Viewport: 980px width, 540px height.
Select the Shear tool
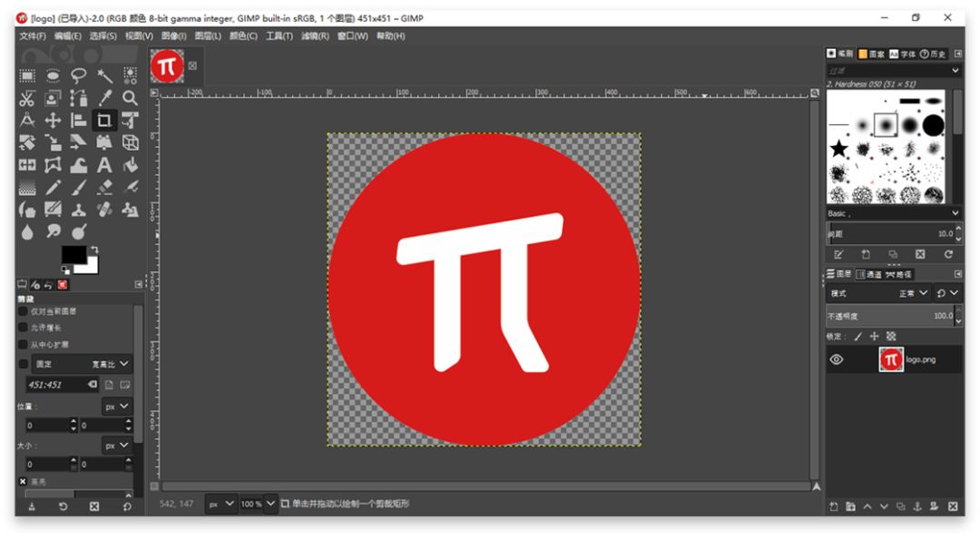(x=79, y=142)
